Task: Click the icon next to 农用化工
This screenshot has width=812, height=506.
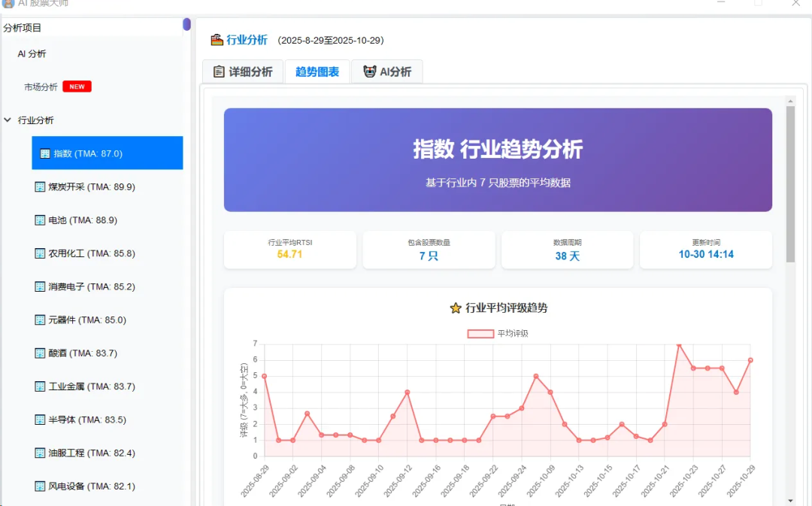Action: tap(40, 253)
